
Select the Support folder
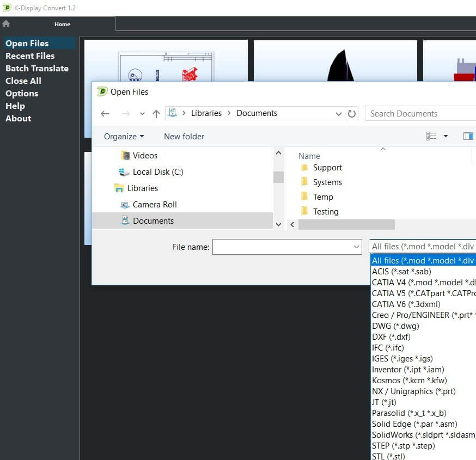click(x=327, y=168)
